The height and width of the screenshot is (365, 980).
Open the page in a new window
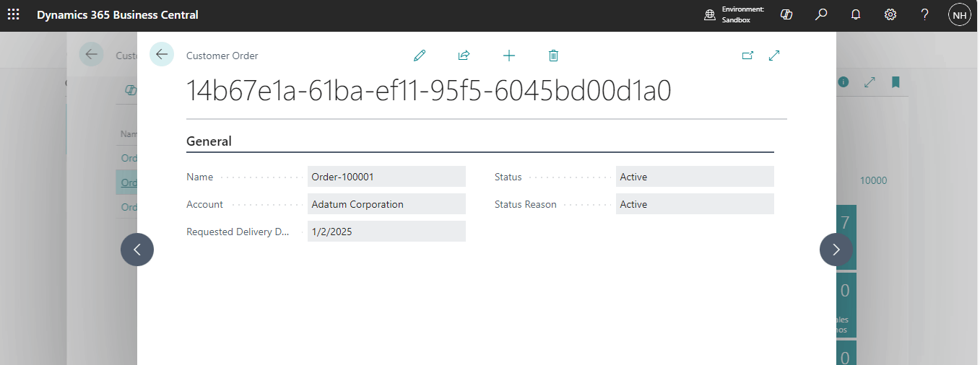tap(747, 56)
